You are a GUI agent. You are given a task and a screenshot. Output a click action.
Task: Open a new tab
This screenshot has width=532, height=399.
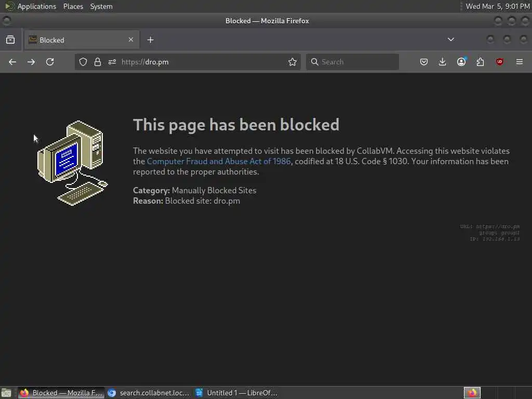pyautogui.click(x=150, y=39)
